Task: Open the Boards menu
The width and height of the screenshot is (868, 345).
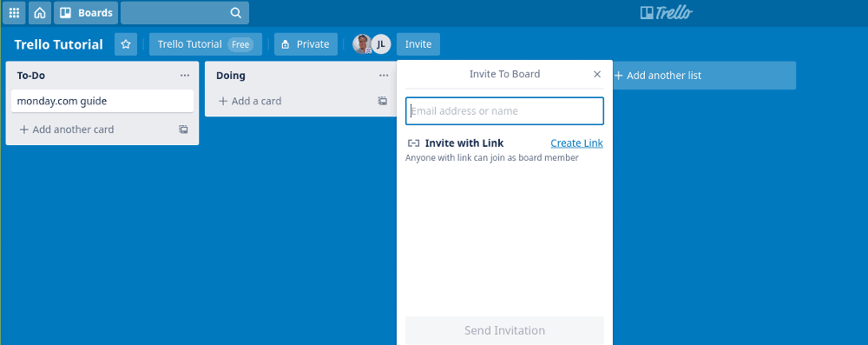Action: (86, 13)
